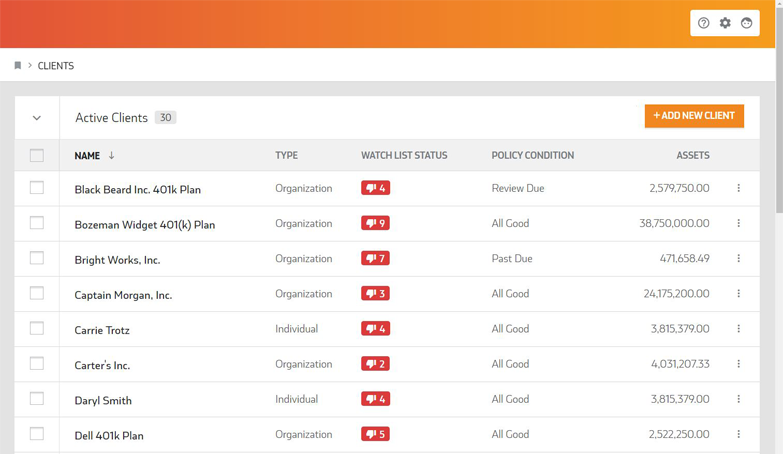This screenshot has width=783, height=454.
Task: Open Bozeman Widget 401(k) Plan client
Action: click(x=145, y=225)
